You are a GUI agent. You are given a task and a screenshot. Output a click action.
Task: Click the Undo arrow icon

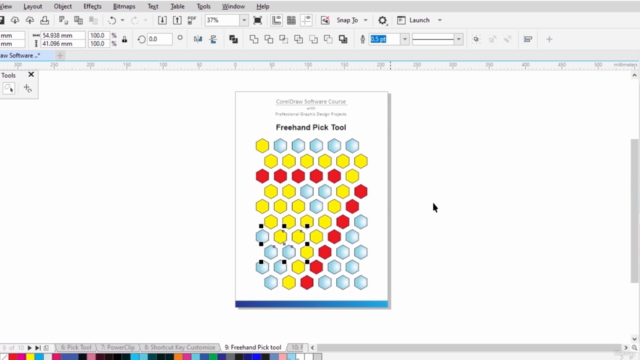112,20
